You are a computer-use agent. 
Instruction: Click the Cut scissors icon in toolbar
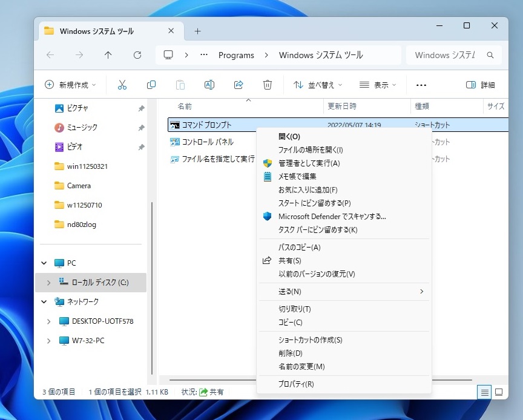click(122, 85)
